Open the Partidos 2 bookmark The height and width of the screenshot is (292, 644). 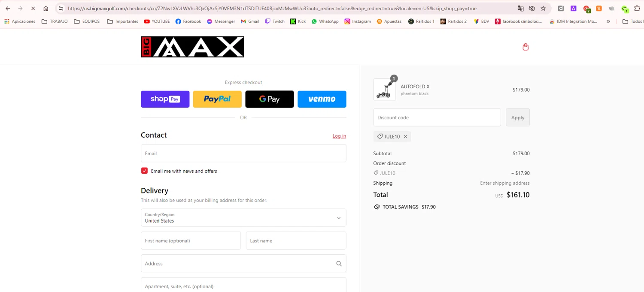[453, 21]
